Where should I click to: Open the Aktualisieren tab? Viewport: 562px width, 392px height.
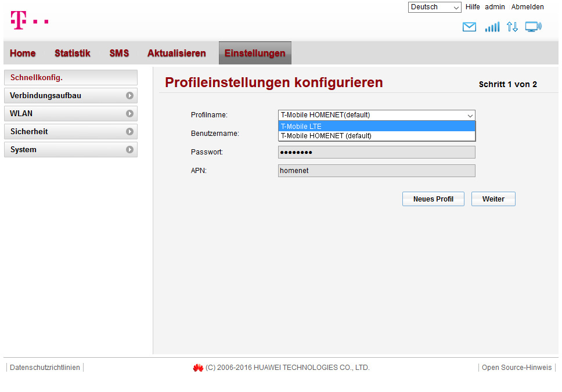point(176,53)
